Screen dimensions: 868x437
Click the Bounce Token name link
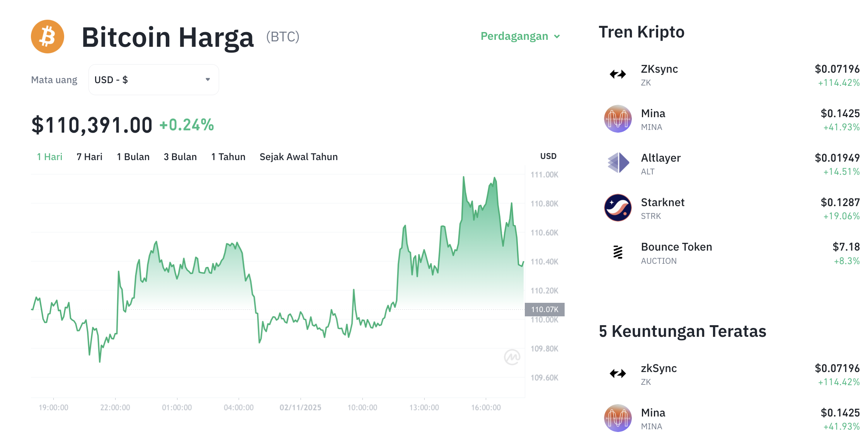point(676,246)
